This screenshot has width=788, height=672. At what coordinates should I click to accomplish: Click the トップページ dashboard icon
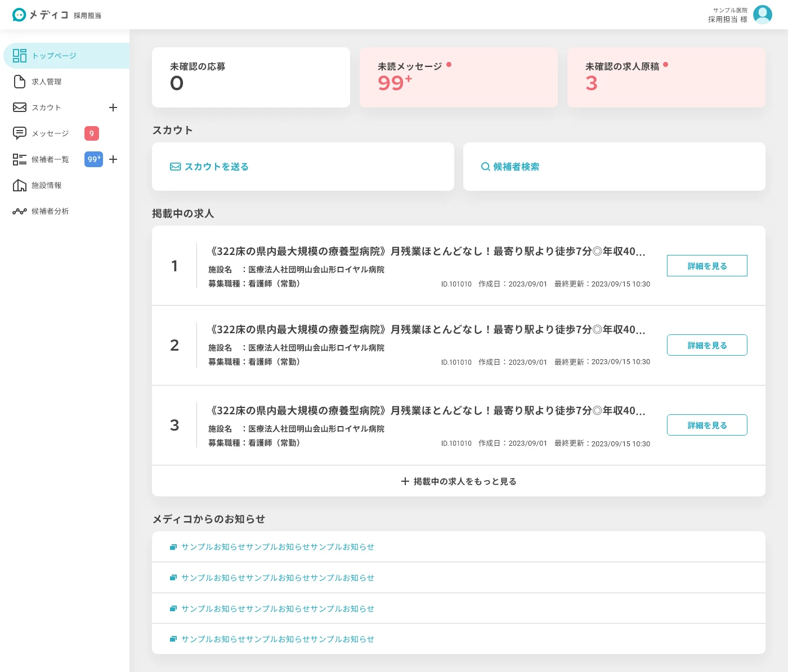pyautogui.click(x=20, y=56)
